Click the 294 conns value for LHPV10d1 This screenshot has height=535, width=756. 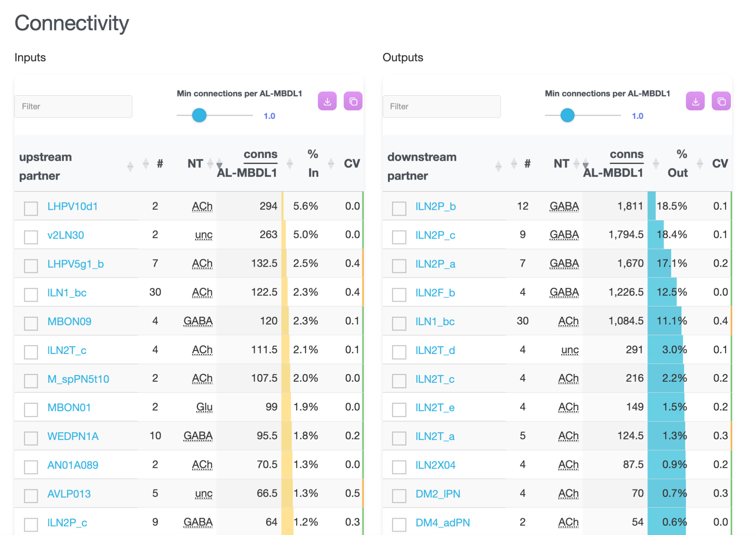pos(268,206)
